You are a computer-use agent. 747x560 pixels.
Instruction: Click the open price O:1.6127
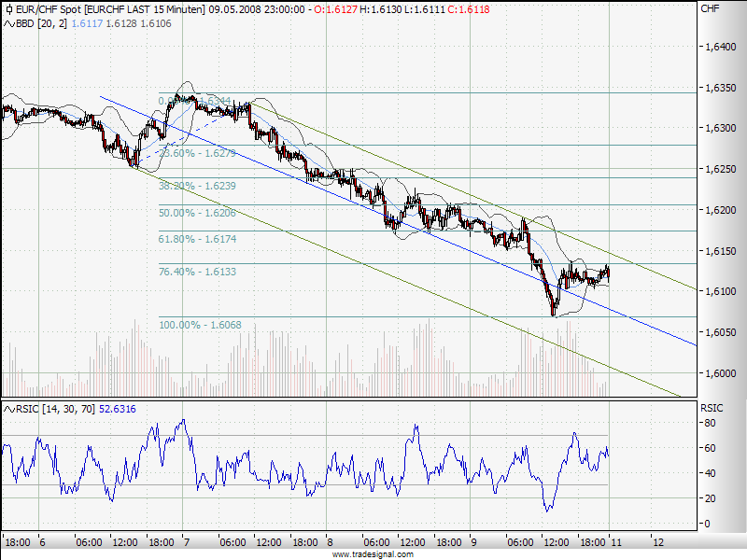point(336,9)
